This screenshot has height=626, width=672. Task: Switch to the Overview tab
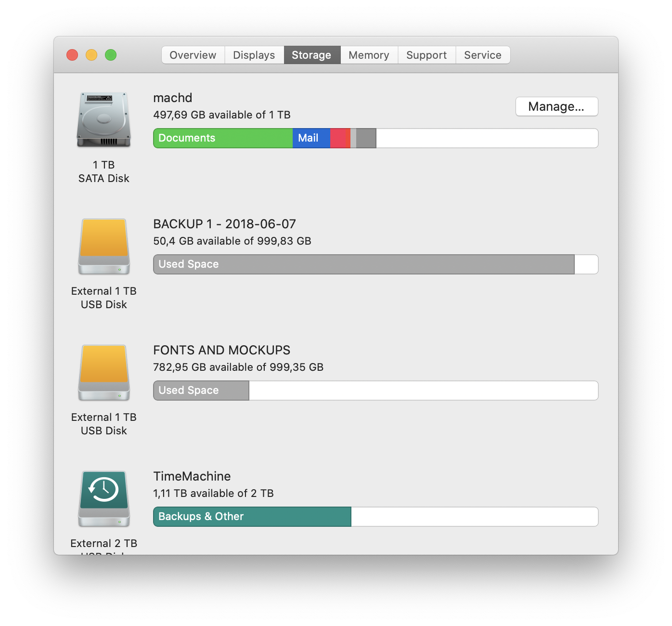click(x=193, y=55)
